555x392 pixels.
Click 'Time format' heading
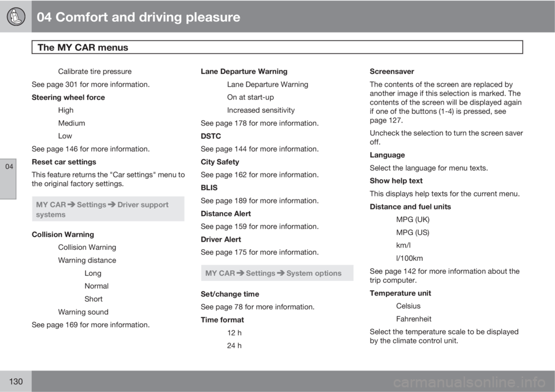click(x=222, y=320)
